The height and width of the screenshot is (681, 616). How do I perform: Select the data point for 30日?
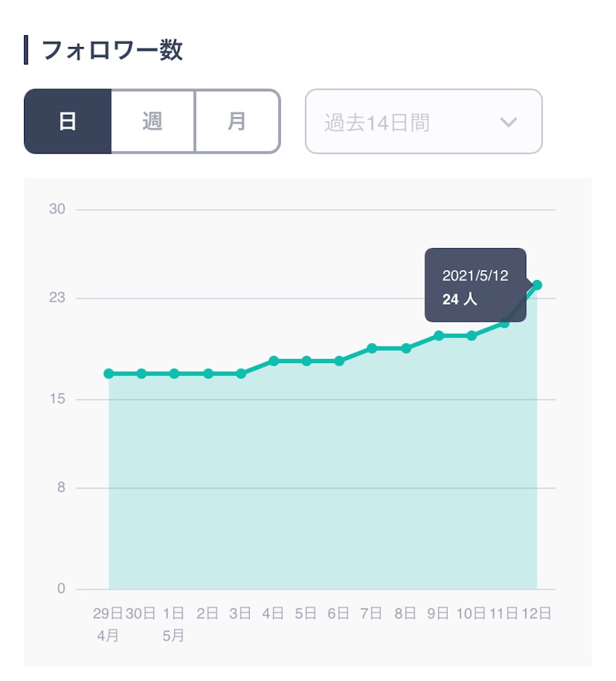(142, 374)
